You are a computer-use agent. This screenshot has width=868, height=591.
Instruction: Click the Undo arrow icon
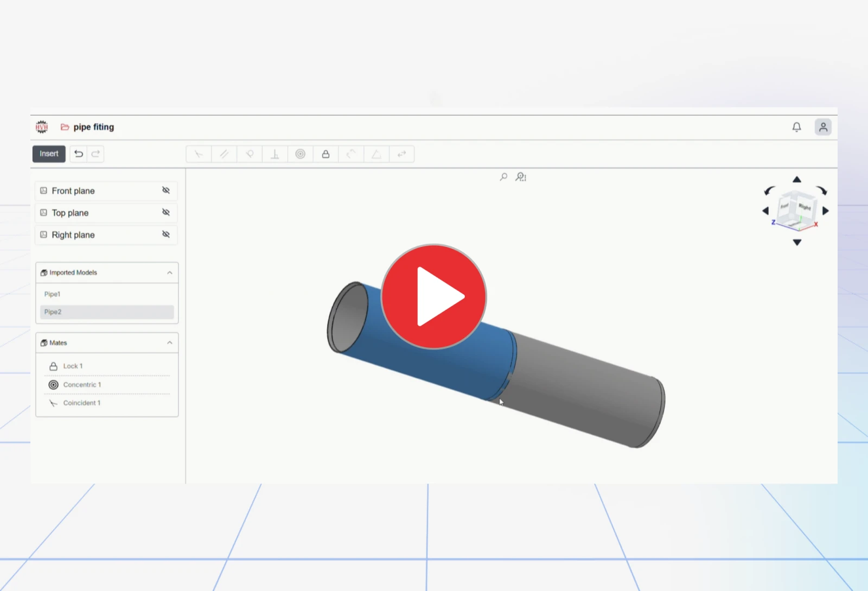click(x=79, y=154)
